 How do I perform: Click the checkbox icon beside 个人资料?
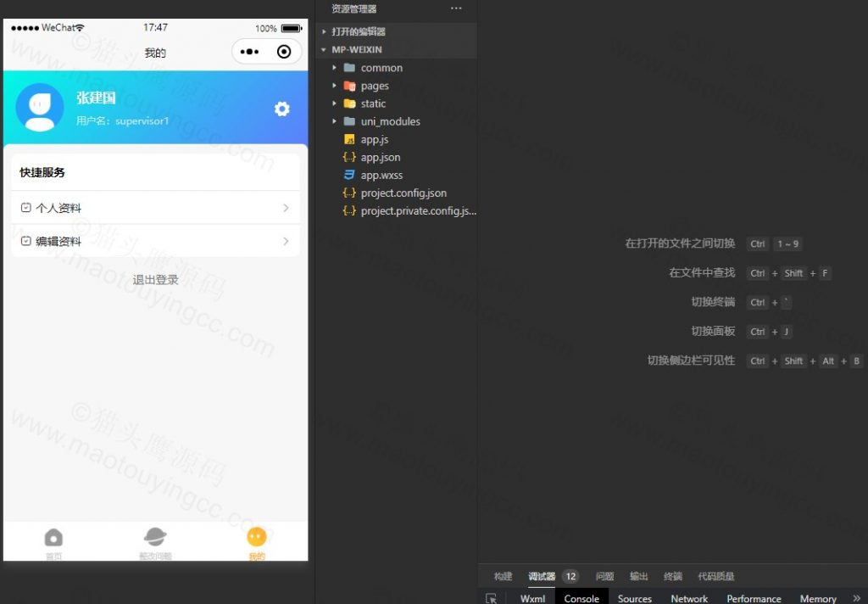pyautogui.click(x=25, y=208)
